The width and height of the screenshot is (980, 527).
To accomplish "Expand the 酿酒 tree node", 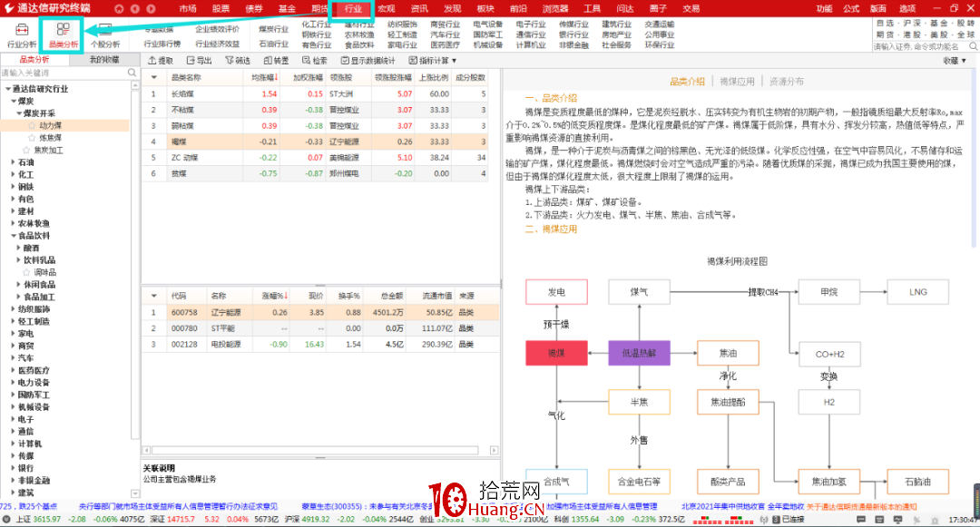I will coord(19,248).
